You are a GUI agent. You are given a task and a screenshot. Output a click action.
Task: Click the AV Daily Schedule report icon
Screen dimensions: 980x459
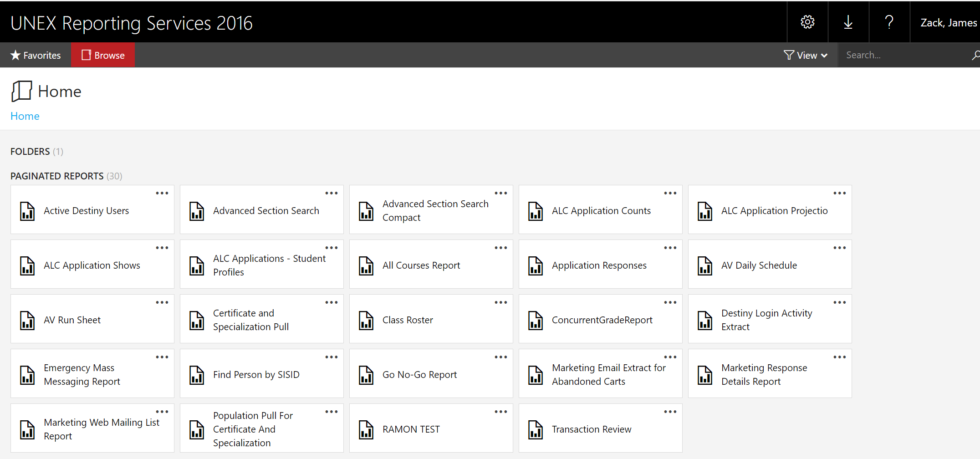705,265
